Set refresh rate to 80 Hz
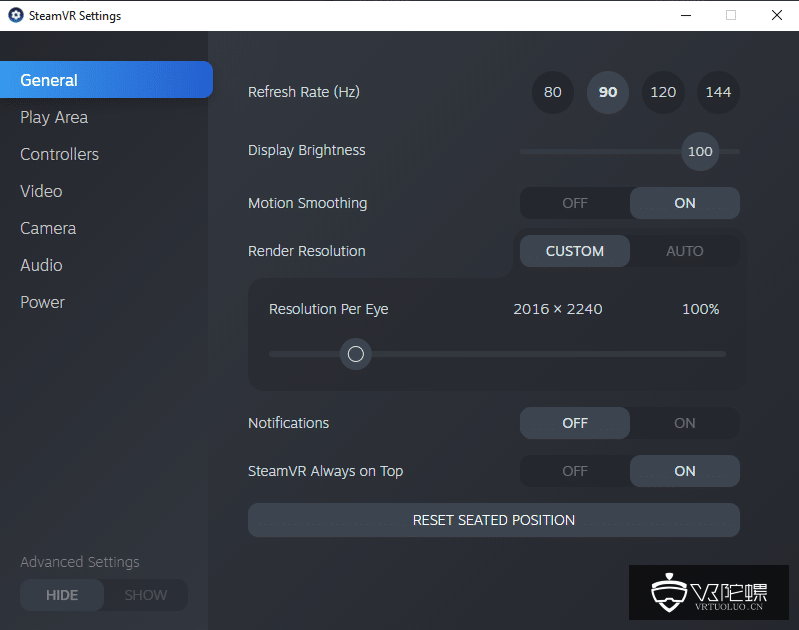Image resolution: width=799 pixels, height=630 pixels. pos(553,92)
